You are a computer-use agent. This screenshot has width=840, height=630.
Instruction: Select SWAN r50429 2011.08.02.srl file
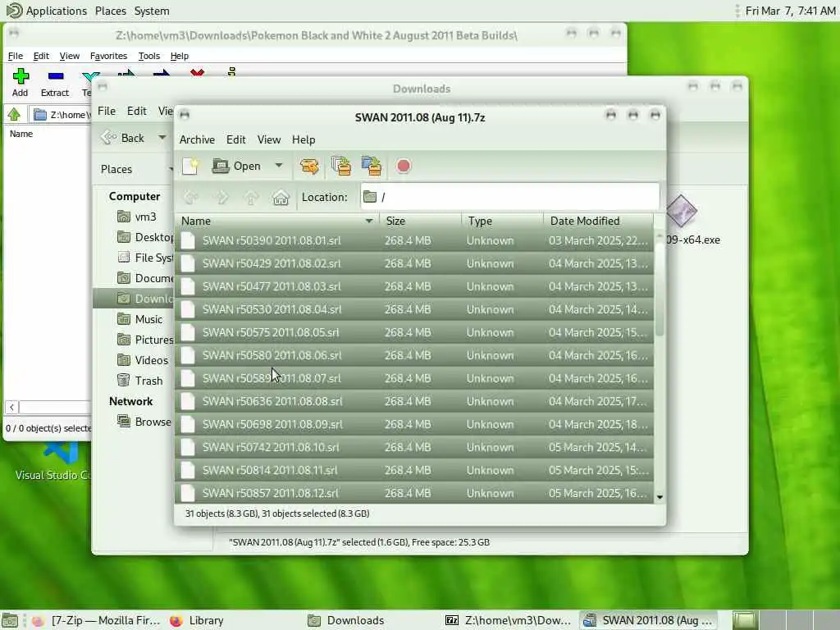414,263
